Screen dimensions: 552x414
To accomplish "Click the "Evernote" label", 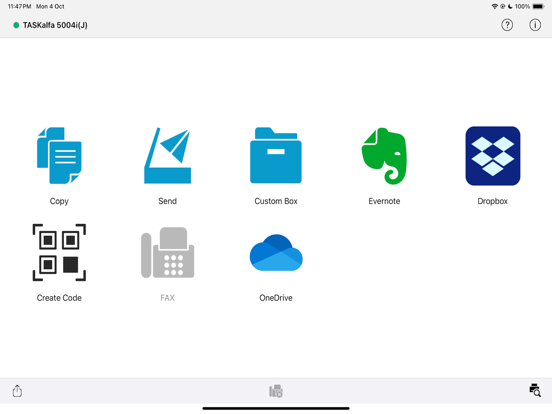I will (x=384, y=201).
